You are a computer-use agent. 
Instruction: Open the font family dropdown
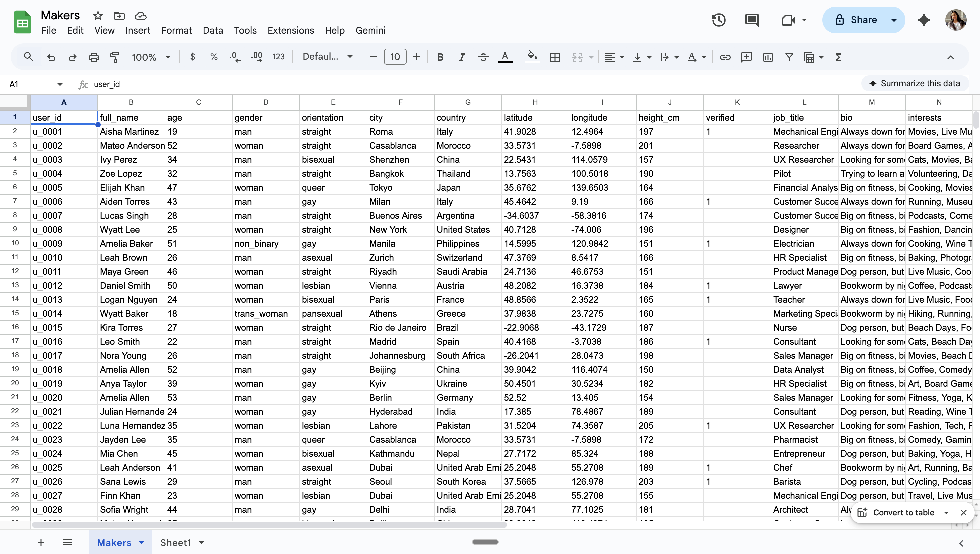pyautogui.click(x=327, y=57)
